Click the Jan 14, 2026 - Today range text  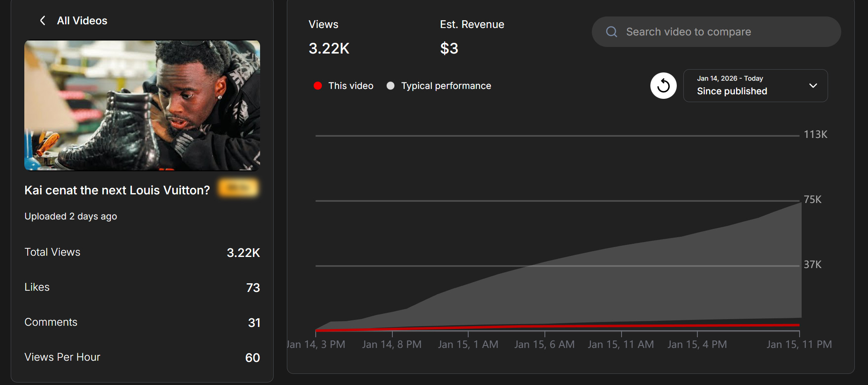click(x=730, y=79)
